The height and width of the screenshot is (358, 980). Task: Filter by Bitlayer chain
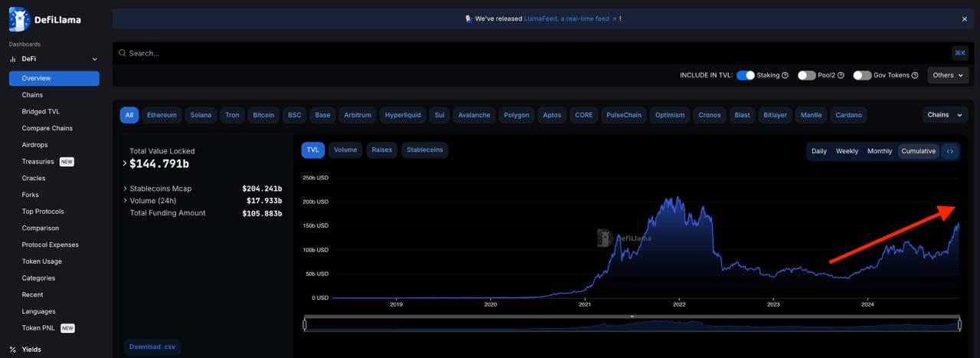pos(775,115)
